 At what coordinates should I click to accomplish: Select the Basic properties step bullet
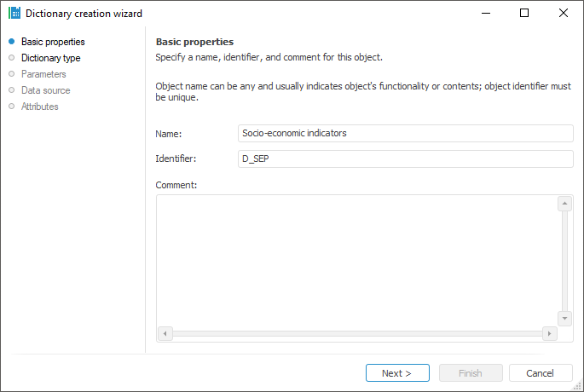click(11, 42)
